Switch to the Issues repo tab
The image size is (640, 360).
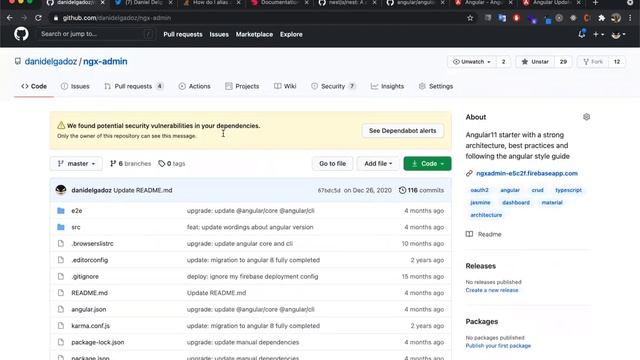coord(75,86)
